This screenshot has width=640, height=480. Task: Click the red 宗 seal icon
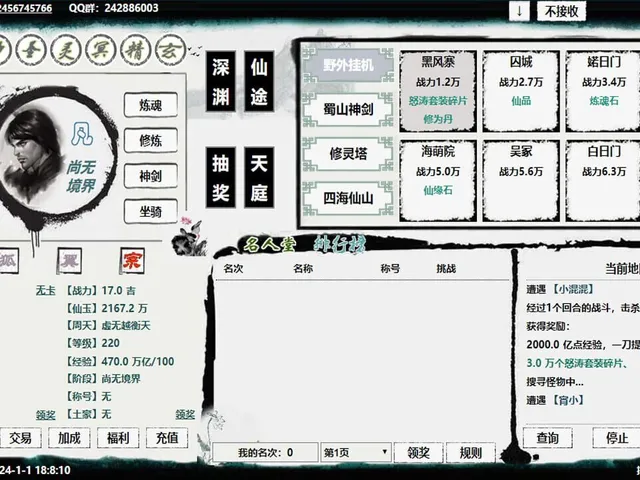pos(132,260)
